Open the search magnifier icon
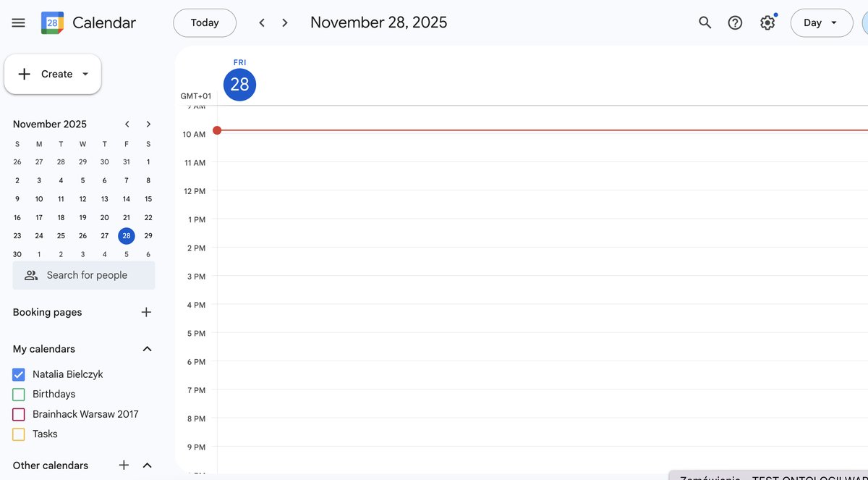868x480 pixels. [x=705, y=22]
